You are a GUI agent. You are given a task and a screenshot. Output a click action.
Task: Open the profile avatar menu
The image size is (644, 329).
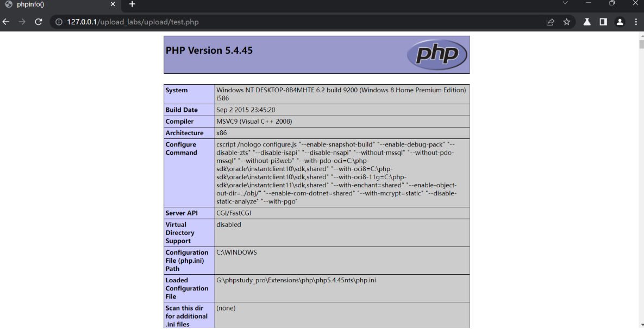pos(620,22)
